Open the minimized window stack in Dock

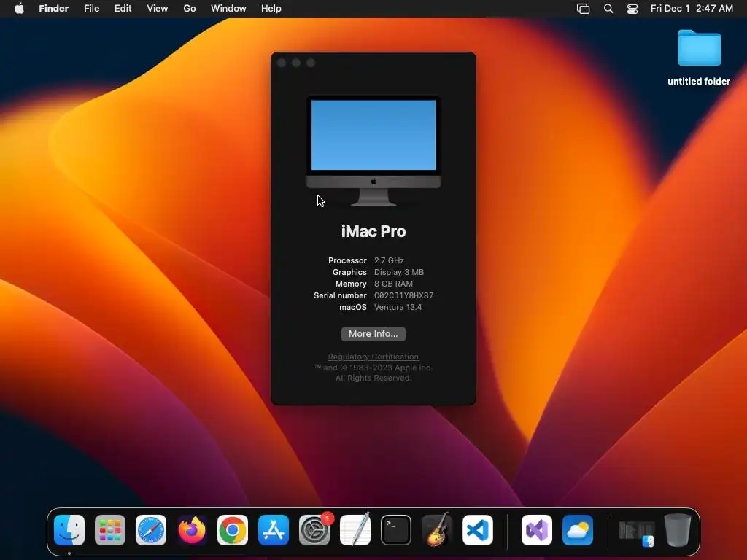tap(636, 532)
